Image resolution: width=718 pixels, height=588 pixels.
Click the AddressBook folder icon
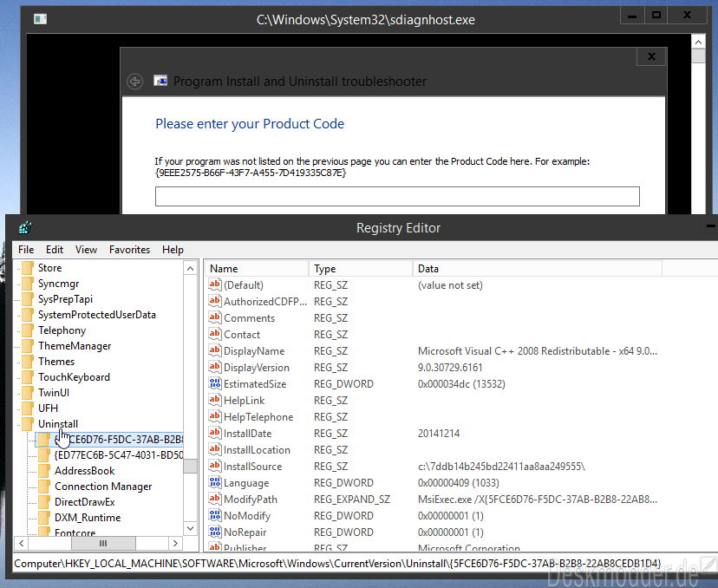pos(44,471)
